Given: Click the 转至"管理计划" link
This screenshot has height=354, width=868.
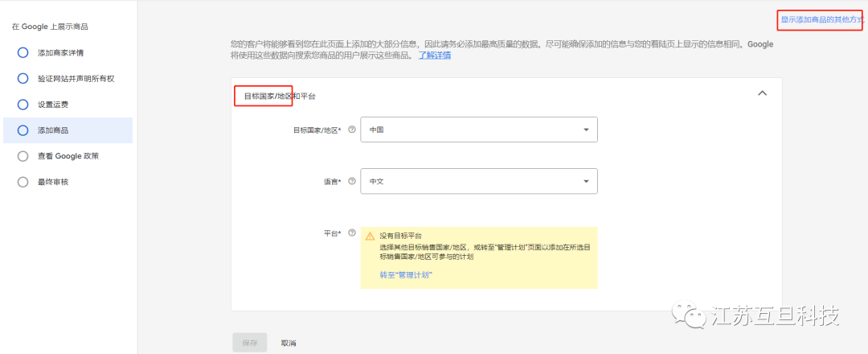Looking at the screenshot, I should 407,275.
